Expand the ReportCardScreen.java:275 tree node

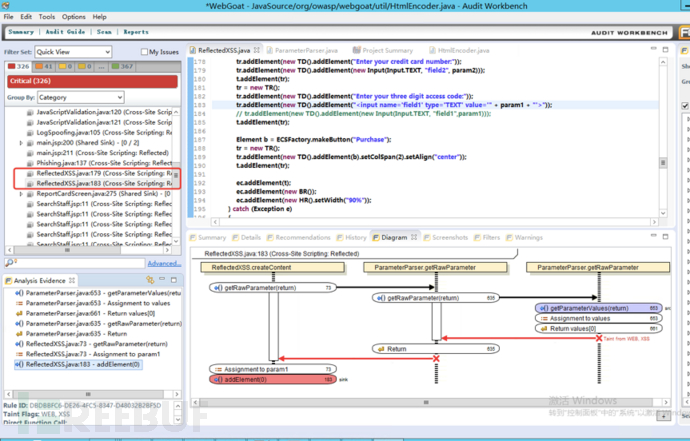(22, 194)
